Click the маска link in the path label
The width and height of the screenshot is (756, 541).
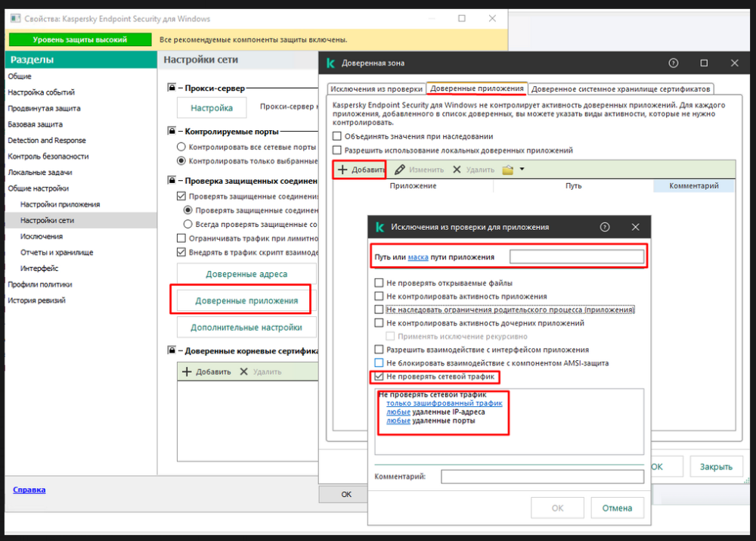418,257
